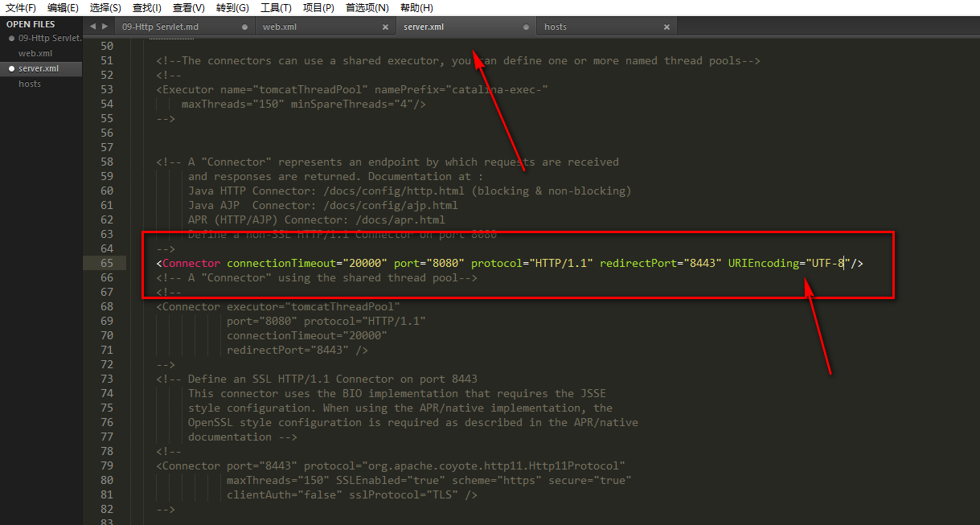Click the OPEN FILES sidebar heading
The height and width of the screenshot is (525, 980).
point(31,24)
